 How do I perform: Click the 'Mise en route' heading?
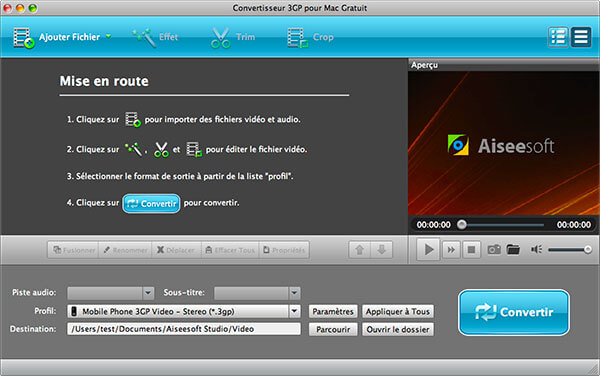pyautogui.click(x=104, y=81)
